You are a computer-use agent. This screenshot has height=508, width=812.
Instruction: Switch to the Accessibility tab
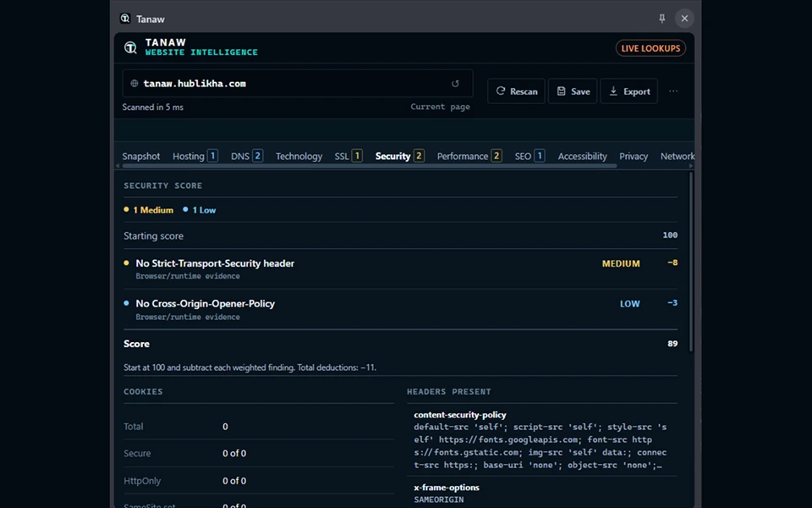tap(582, 156)
